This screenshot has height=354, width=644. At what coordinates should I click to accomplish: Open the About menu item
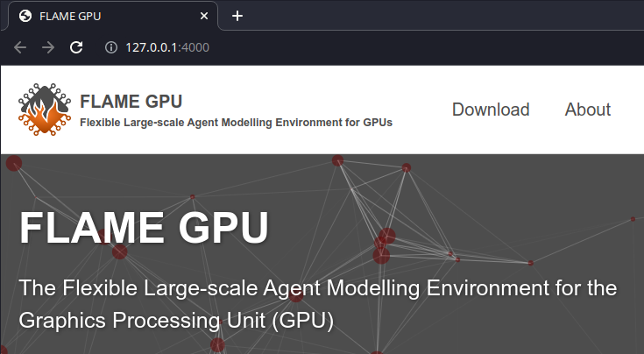588,110
